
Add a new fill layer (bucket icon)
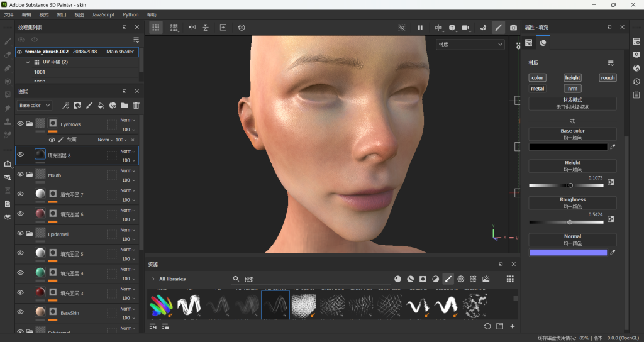coord(101,106)
